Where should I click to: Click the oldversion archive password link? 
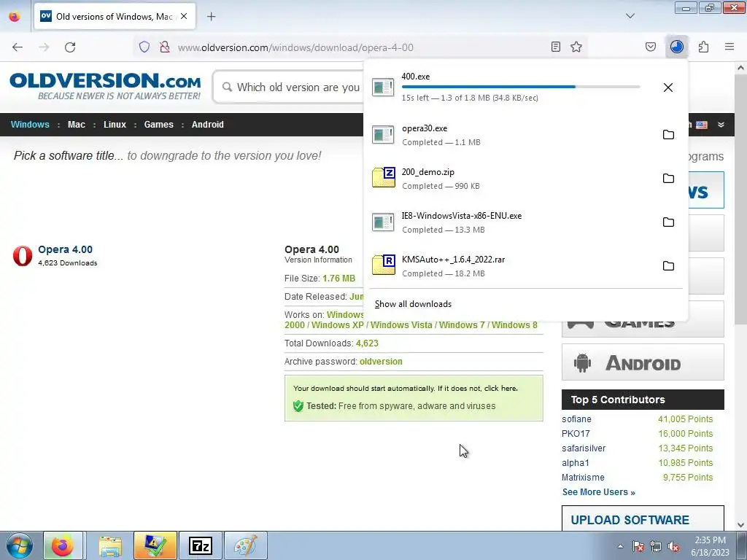[381, 362]
